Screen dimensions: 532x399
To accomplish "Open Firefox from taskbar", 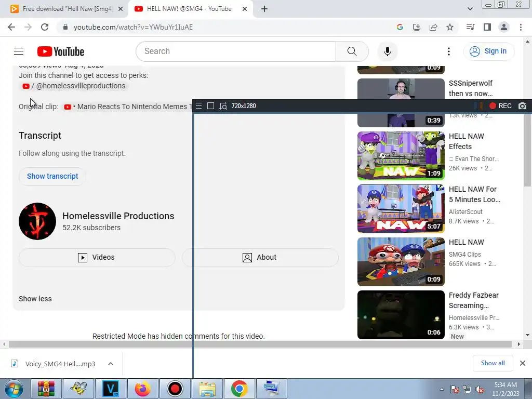I will [x=142, y=389].
